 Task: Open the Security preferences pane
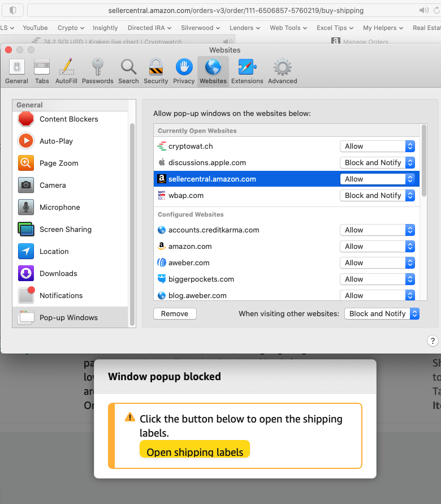(156, 71)
